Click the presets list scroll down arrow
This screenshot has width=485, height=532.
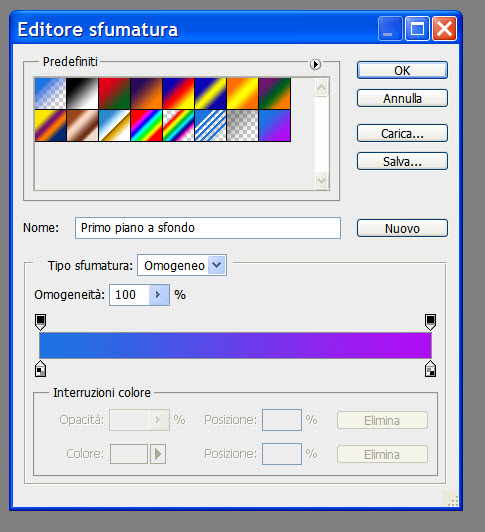click(321, 180)
